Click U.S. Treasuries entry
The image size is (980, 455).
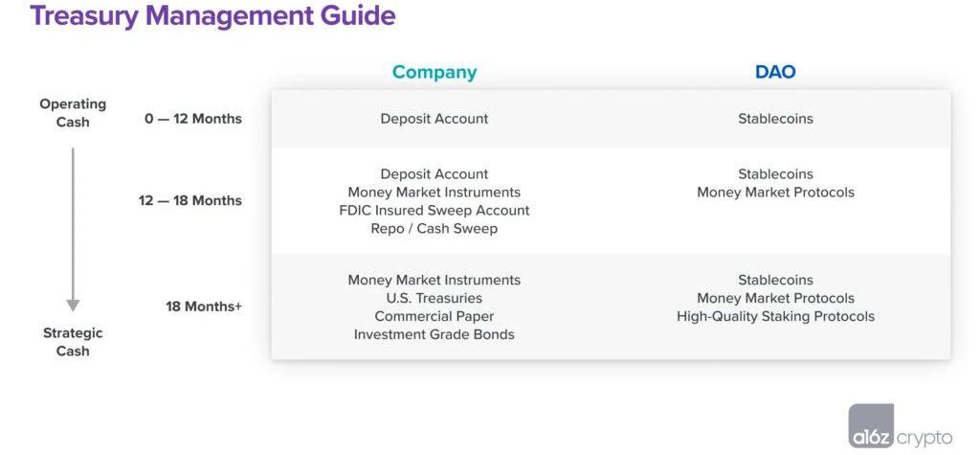click(434, 298)
